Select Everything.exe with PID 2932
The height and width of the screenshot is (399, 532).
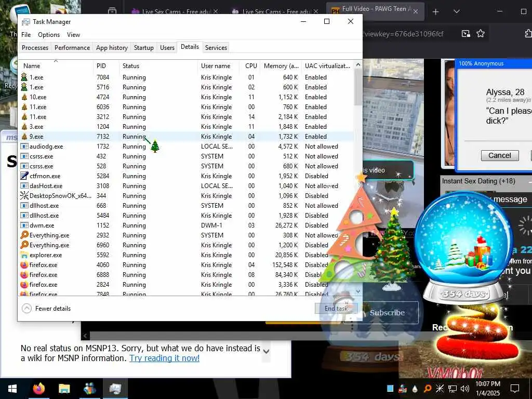(x=187, y=235)
